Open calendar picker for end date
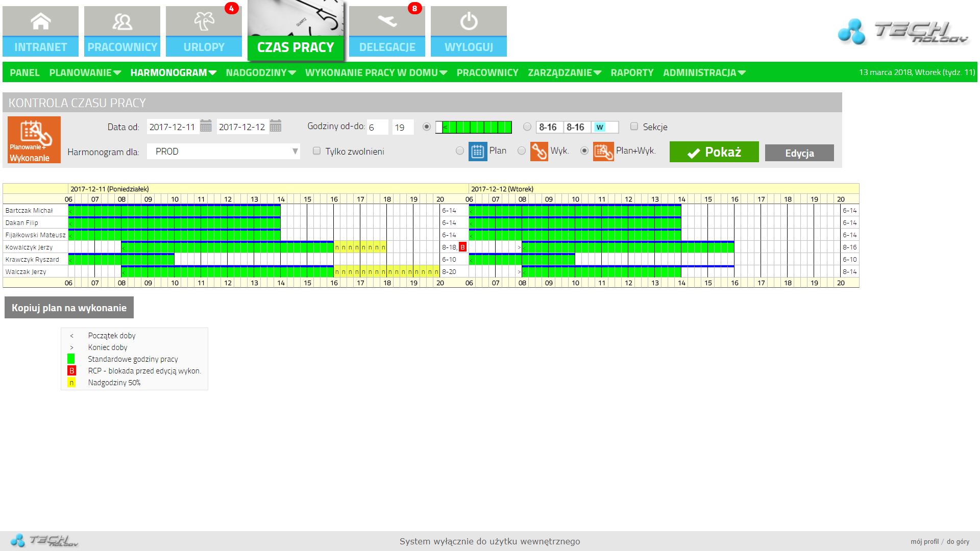Screen dimensions: 980x551 point(276,127)
